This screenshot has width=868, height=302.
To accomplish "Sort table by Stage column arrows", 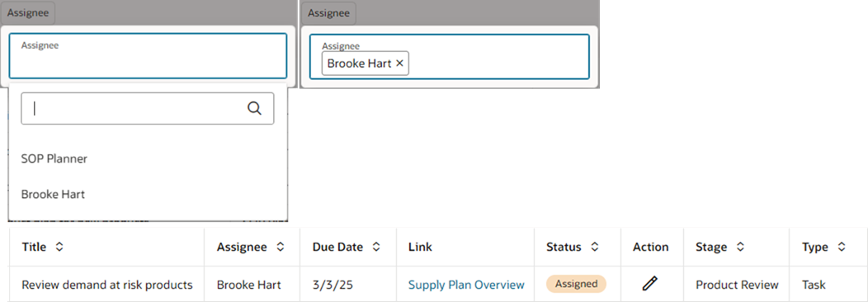I will pyautogui.click(x=741, y=248).
